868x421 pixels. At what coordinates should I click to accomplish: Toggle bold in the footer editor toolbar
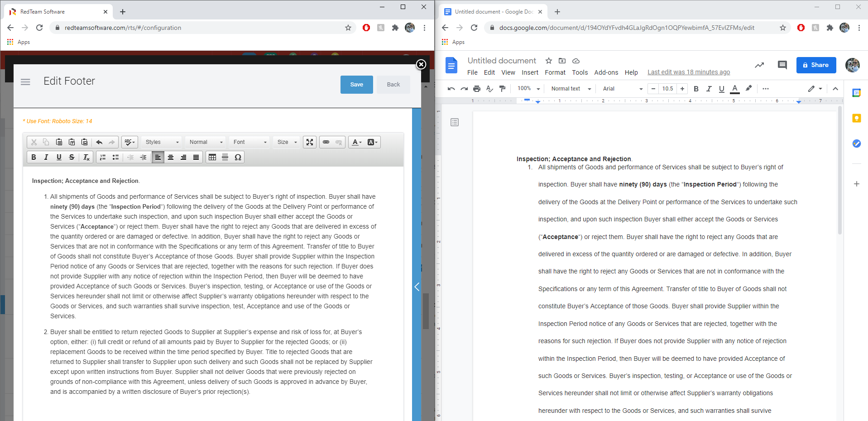tap(34, 157)
